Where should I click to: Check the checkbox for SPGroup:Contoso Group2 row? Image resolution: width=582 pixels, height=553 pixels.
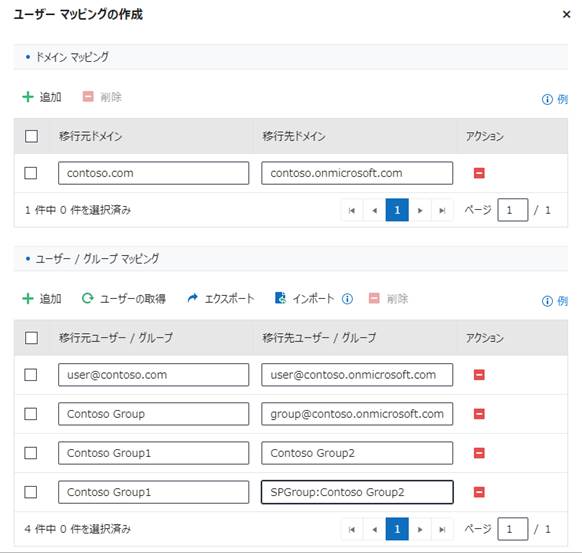point(30,492)
